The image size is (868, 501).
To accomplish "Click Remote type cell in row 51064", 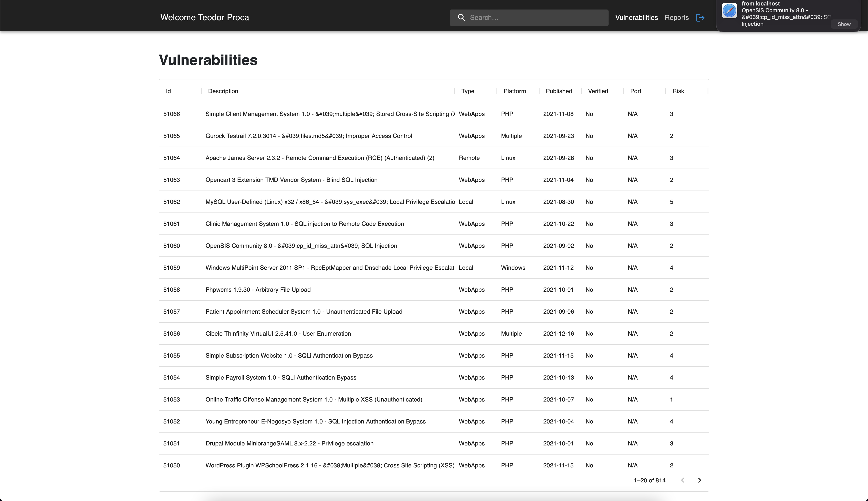I will 469,158.
